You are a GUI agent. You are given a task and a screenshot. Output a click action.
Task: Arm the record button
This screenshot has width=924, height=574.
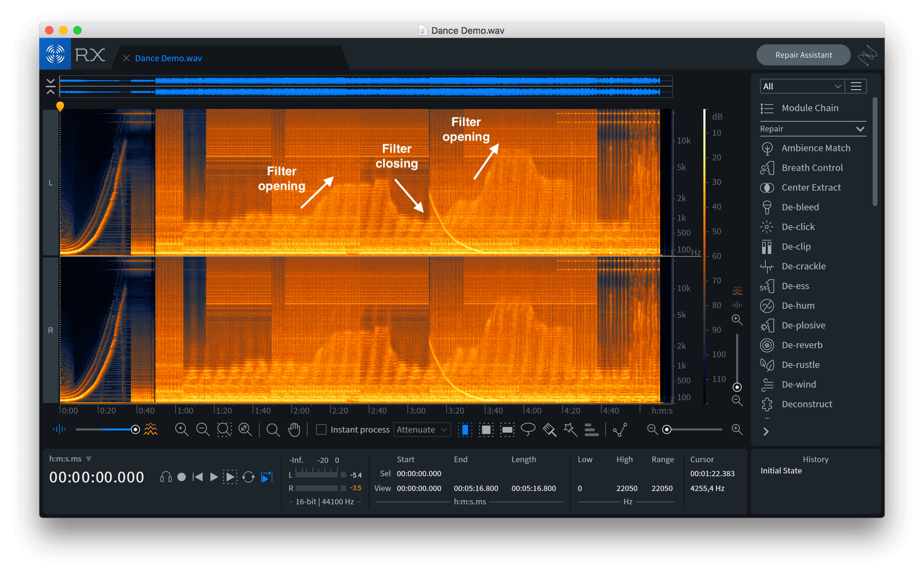(182, 477)
